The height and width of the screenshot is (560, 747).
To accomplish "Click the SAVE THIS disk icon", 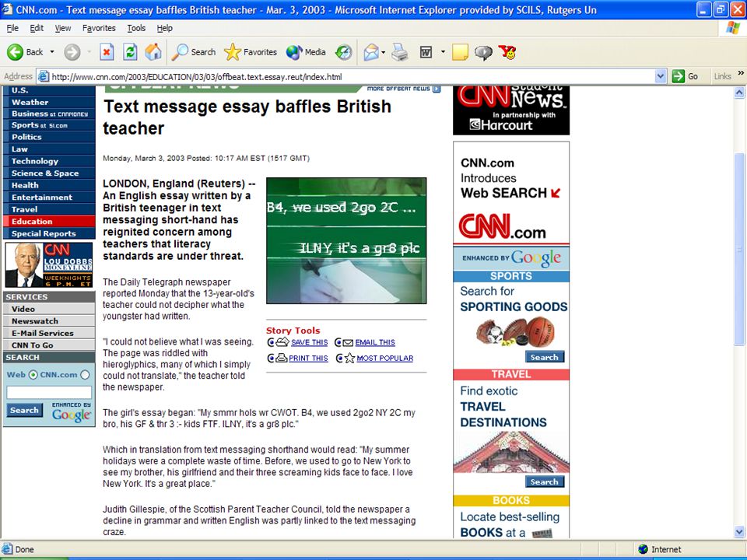I will point(282,342).
